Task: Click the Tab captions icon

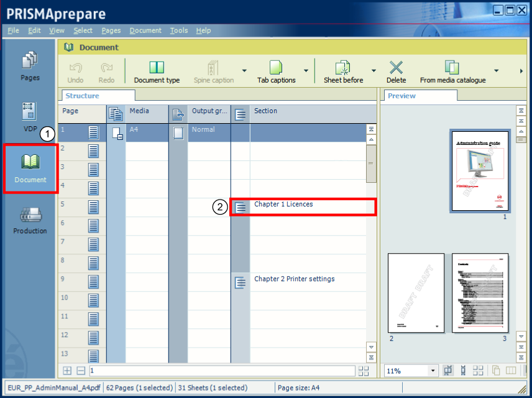Action: click(x=276, y=68)
